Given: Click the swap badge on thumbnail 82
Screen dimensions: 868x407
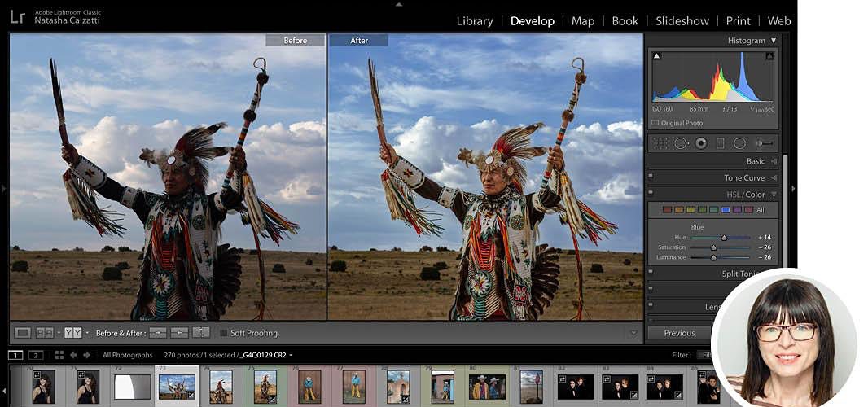Looking at the screenshot, I should click(x=563, y=379).
